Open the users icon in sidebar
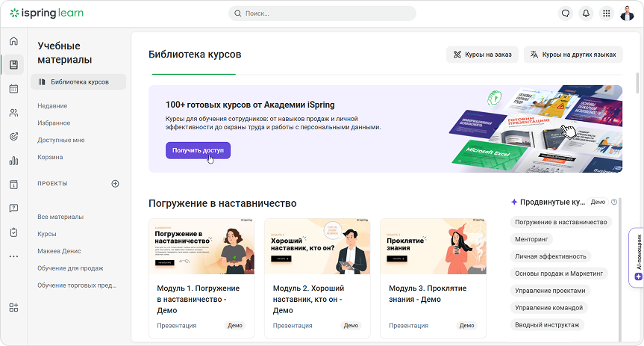The height and width of the screenshot is (346, 644). pos(13,113)
